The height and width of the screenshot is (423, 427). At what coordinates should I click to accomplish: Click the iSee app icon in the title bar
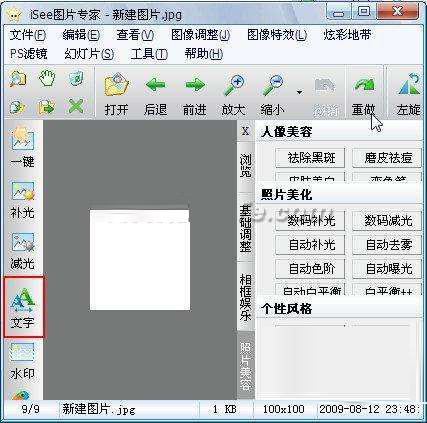[13, 14]
